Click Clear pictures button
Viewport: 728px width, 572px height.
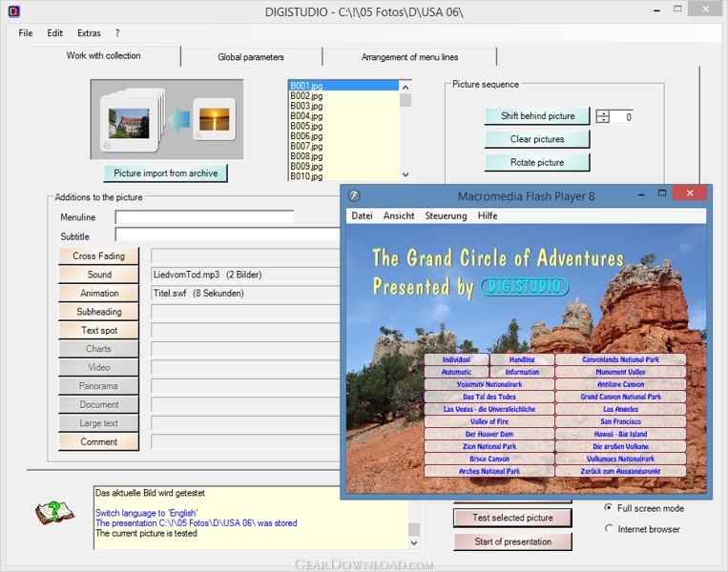tap(537, 139)
